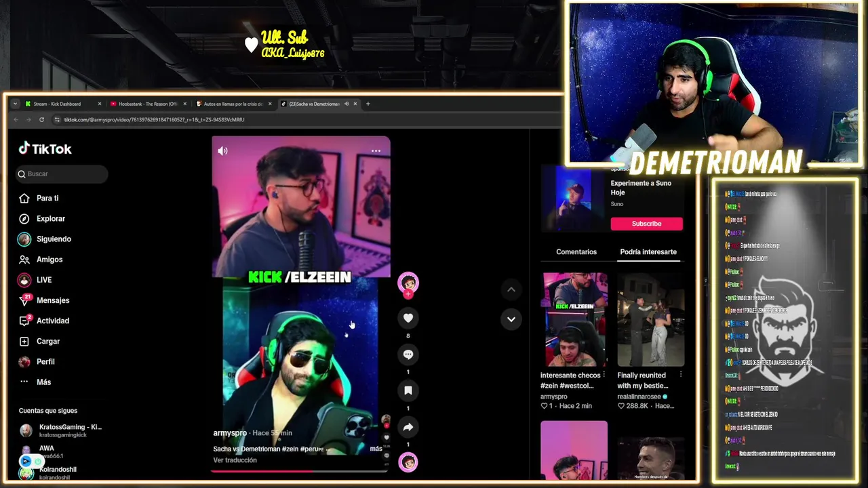Toggle video sound with speaker icon
Image resolution: width=868 pixels, height=488 pixels.
[222, 150]
